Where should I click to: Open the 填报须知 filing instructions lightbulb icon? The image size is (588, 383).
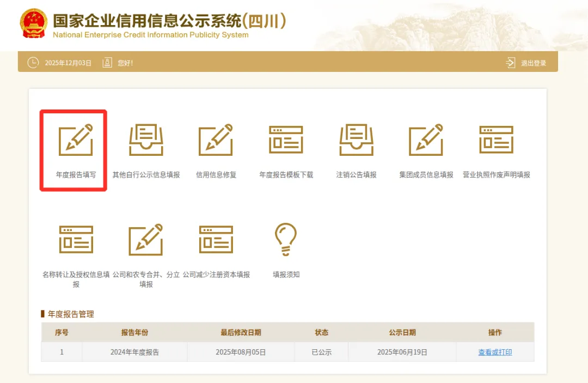coord(285,239)
